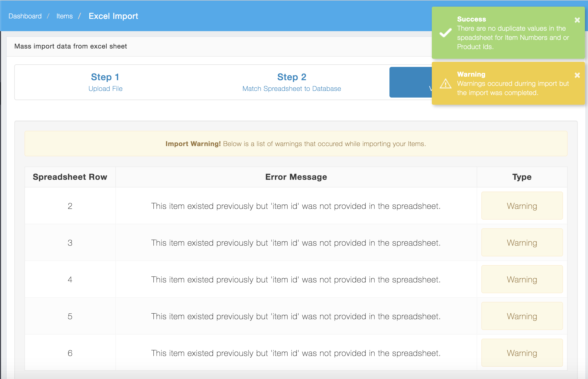Click the Warning badge for spreadsheet row 2
Image resolution: width=588 pixels, height=379 pixels.
522,206
